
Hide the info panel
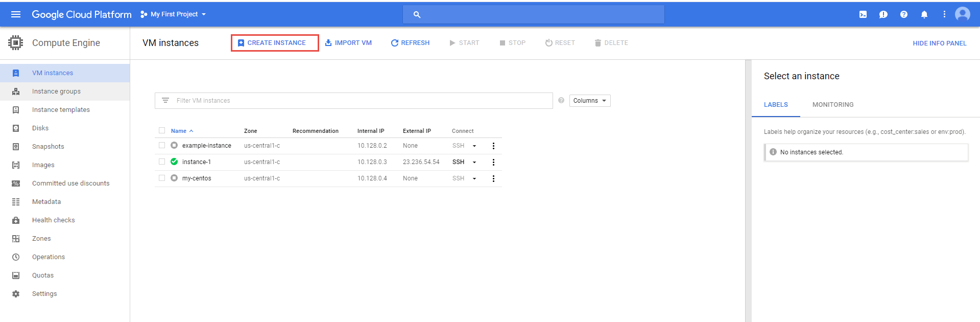pos(939,43)
